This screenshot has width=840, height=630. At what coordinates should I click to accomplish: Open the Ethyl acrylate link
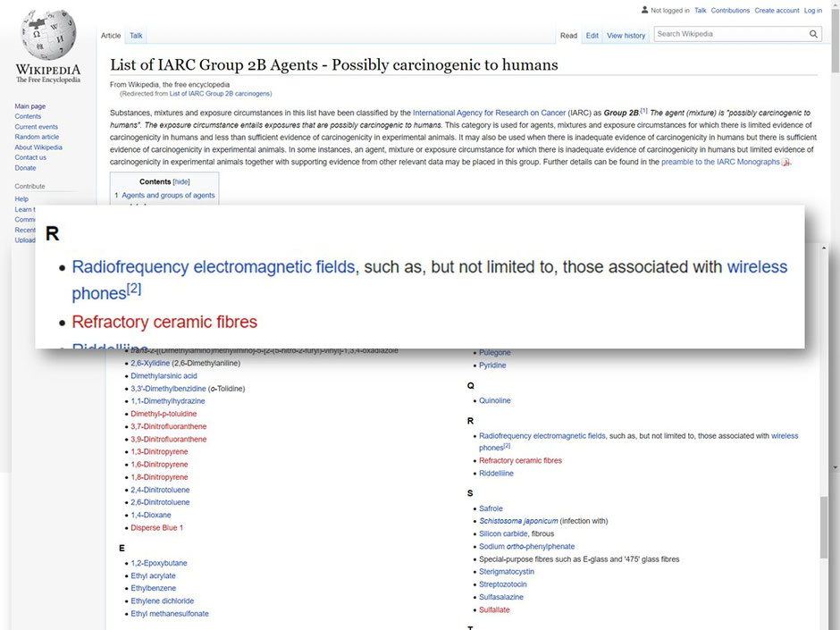point(153,575)
